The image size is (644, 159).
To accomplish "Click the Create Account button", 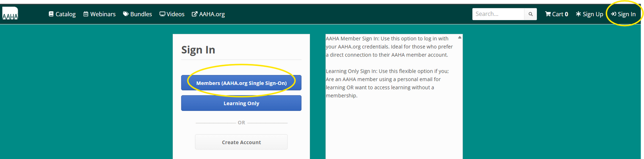I will 241,142.
